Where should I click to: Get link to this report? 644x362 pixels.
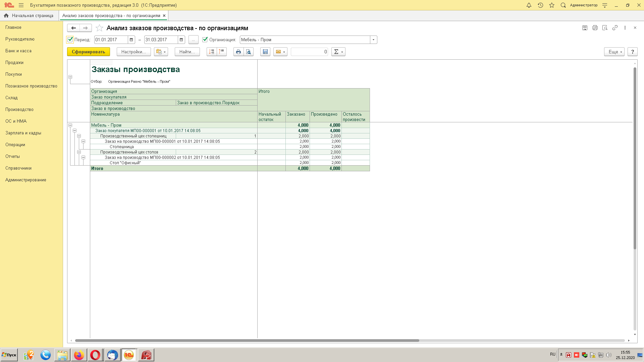pyautogui.click(x=615, y=28)
